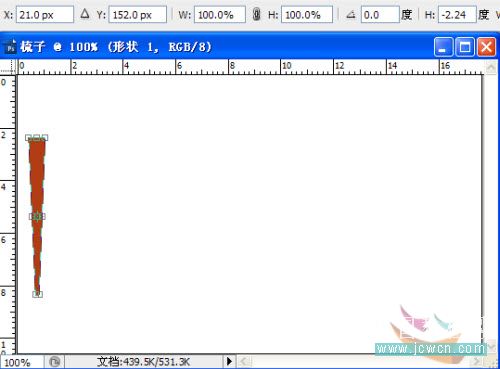Maximize the document window

point(465,47)
